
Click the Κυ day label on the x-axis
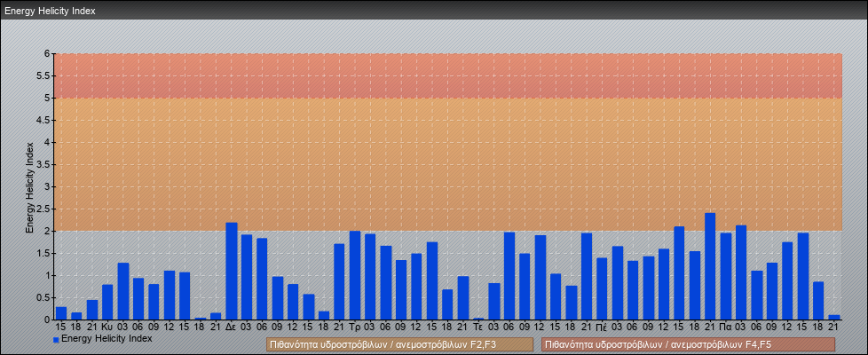tap(107, 327)
